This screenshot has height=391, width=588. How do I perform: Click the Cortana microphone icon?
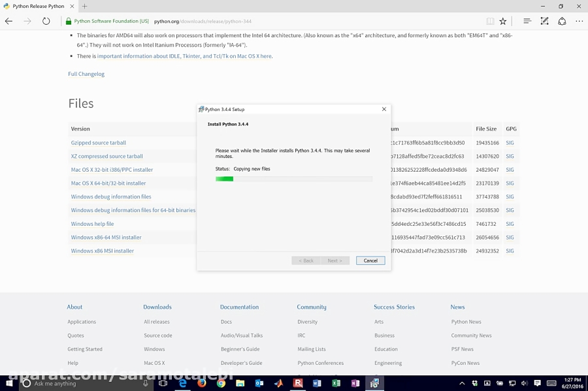pyautogui.click(x=143, y=383)
